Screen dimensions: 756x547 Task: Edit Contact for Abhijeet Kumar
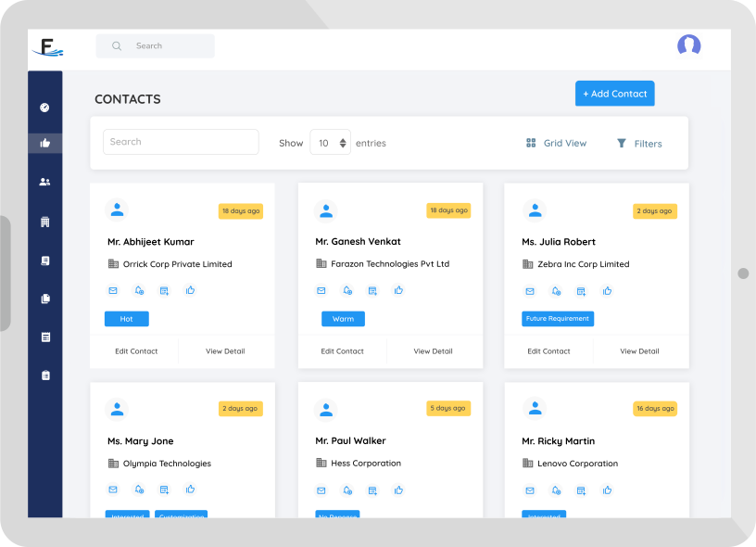tap(136, 351)
